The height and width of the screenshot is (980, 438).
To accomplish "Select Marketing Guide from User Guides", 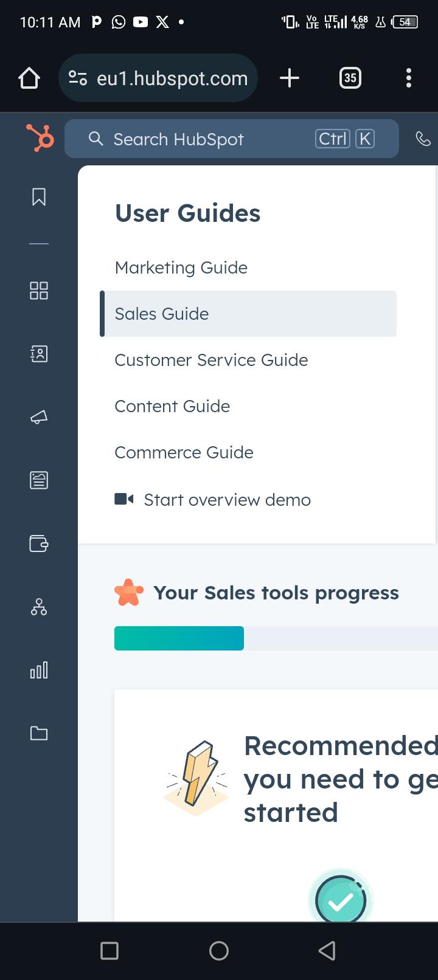I will click(x=181, y=267).
